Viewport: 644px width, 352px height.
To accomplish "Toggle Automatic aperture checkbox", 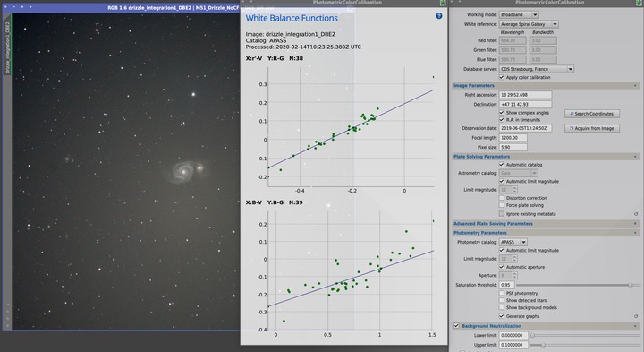I will click(x=502, y=267).
